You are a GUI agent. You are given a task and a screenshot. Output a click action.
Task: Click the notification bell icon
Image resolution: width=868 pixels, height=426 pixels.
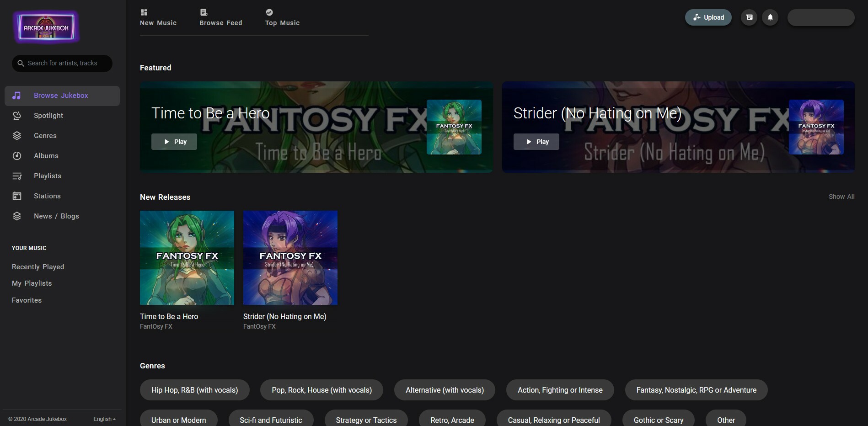pos(770,17)
